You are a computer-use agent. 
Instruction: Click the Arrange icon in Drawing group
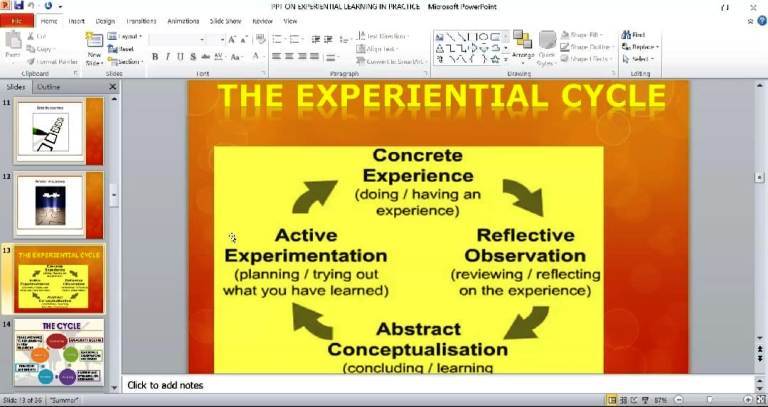[x=522, y=45]
